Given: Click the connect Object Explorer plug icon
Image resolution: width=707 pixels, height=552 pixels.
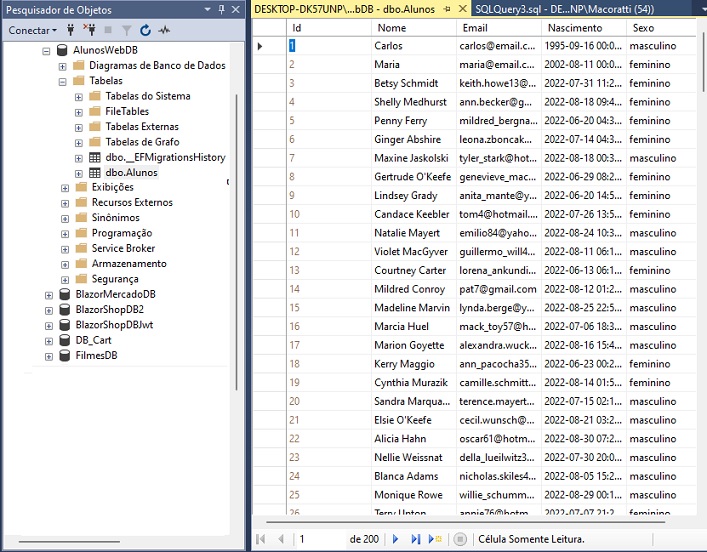Looking at the screenshot, I should (x=70, y=30).
